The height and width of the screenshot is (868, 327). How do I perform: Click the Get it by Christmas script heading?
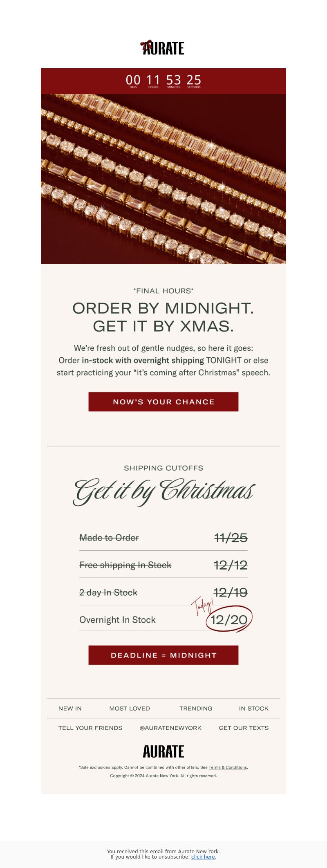coord(163,492)
